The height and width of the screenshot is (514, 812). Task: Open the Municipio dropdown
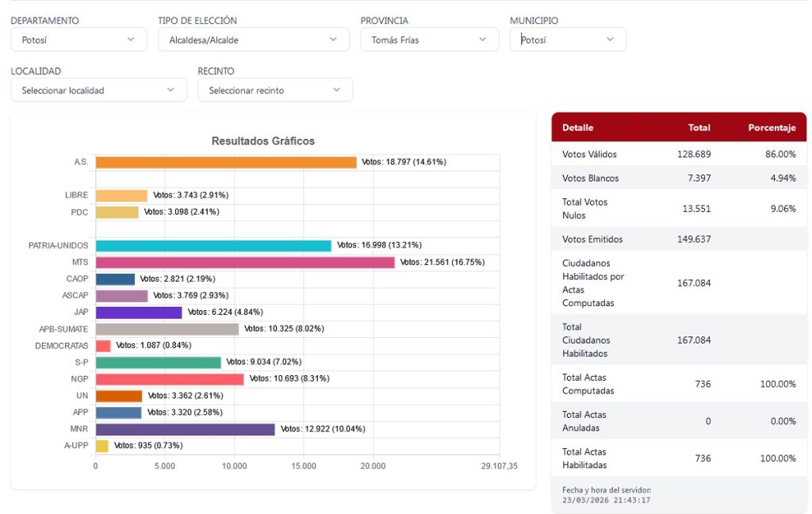[567, 40]
